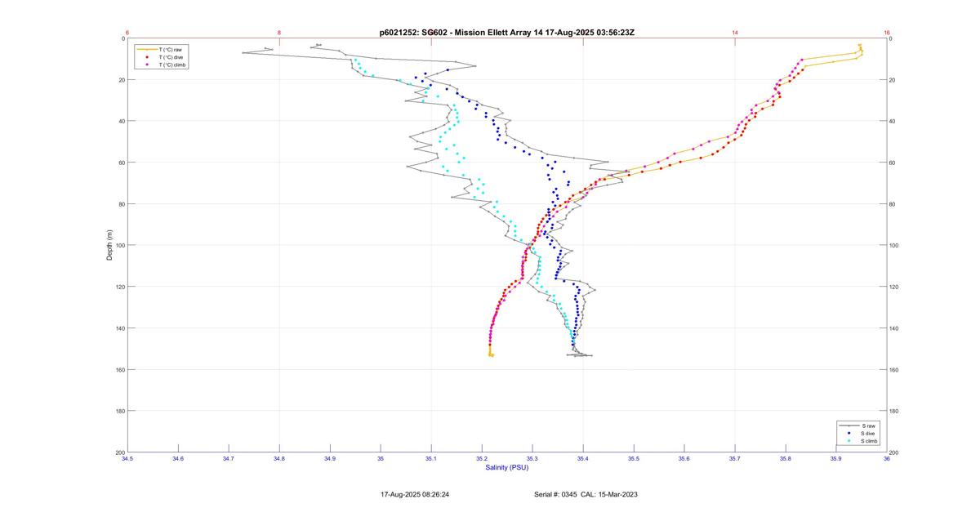The image size is (980, 508).
Task: Click the 60 tick on right depth axis
Action: (893, 163)
